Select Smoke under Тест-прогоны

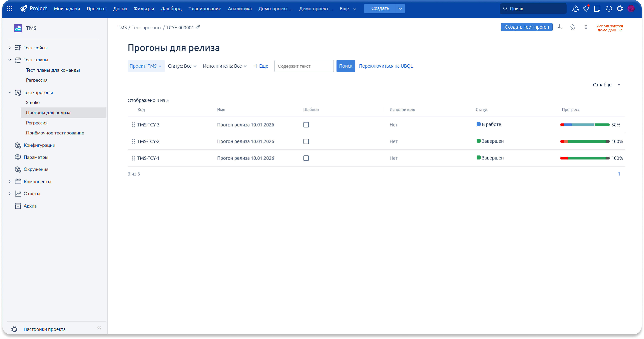pyautogui.click(x=33, y=103)
